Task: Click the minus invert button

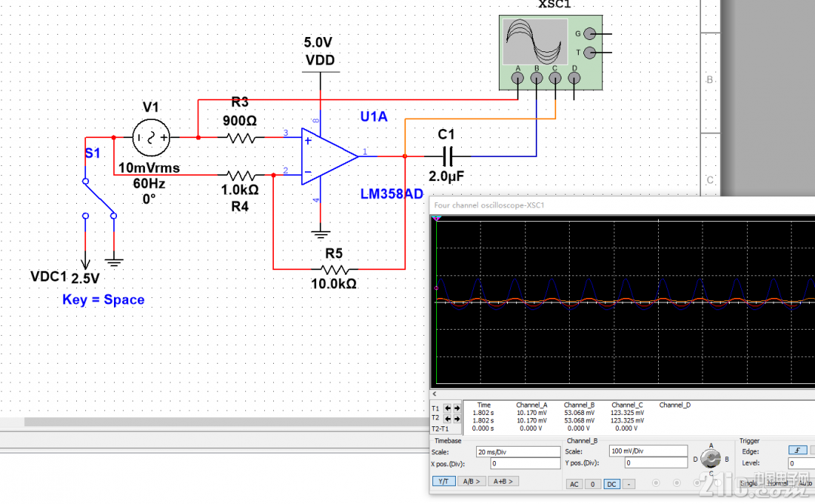Action: click(629, 484)
